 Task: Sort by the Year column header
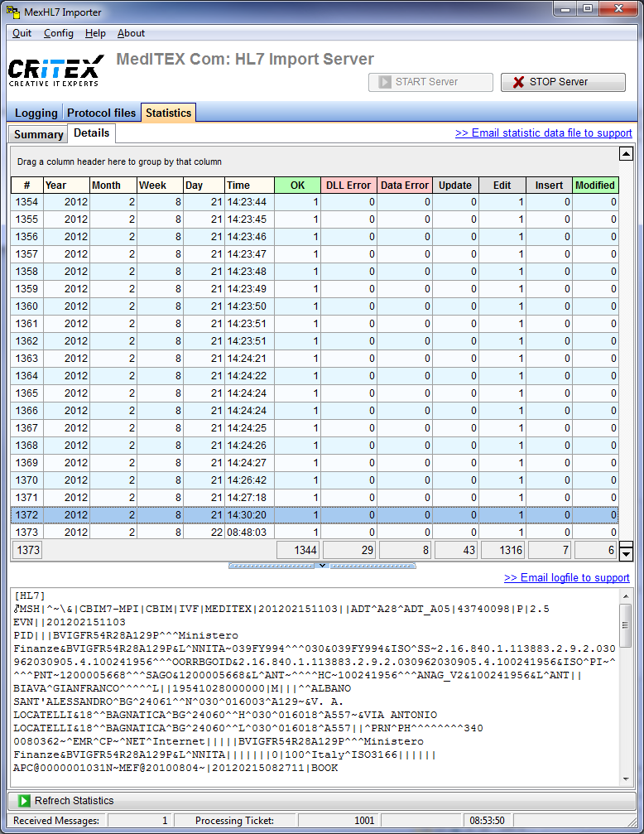point(66,185)
